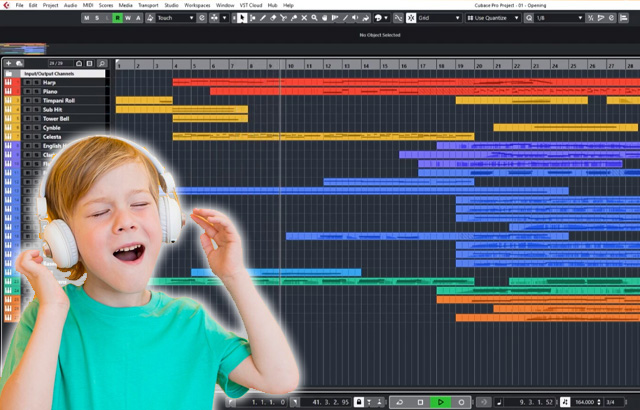Click the track visibility agents square icon
Screen dimensions: 640x410
pyautogui.click(x=89, y=63)
